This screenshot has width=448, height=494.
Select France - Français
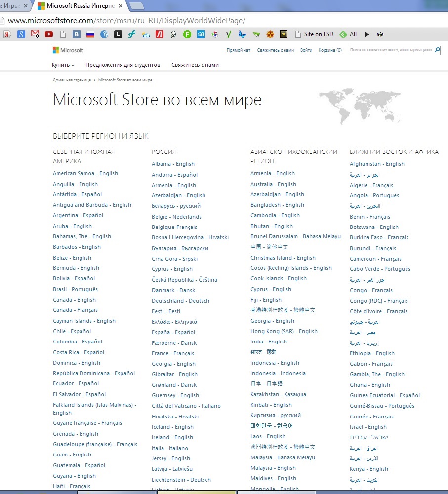[x=173, y=353]
